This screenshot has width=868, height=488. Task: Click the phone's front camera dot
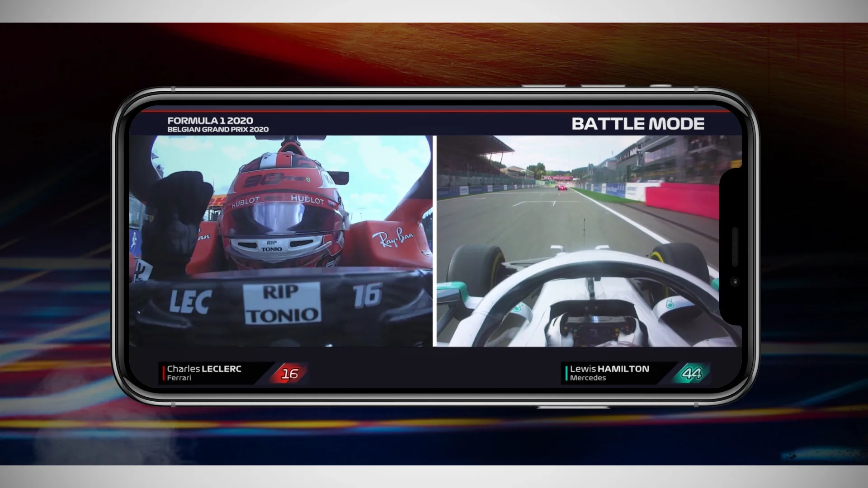coord(735,282)
